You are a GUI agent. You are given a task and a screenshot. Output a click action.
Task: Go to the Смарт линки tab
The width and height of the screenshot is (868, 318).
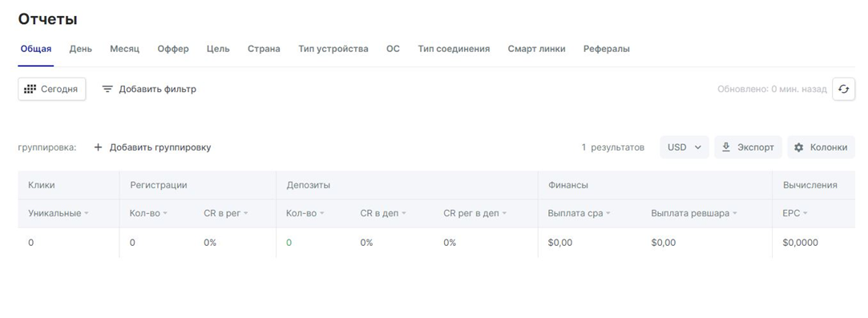point(536,49)
